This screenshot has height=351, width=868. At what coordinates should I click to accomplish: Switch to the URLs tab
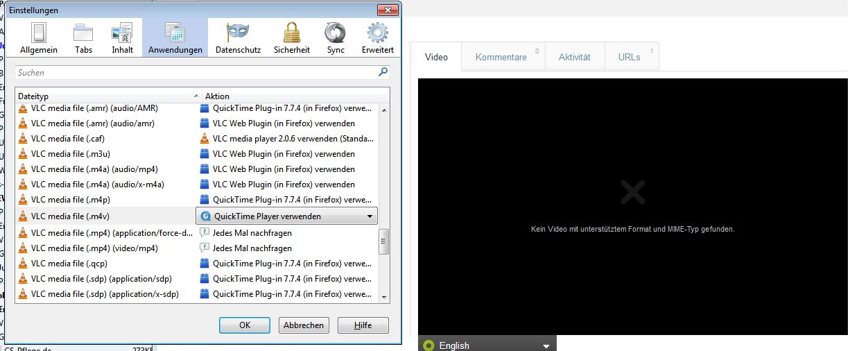tap(632, 57)
